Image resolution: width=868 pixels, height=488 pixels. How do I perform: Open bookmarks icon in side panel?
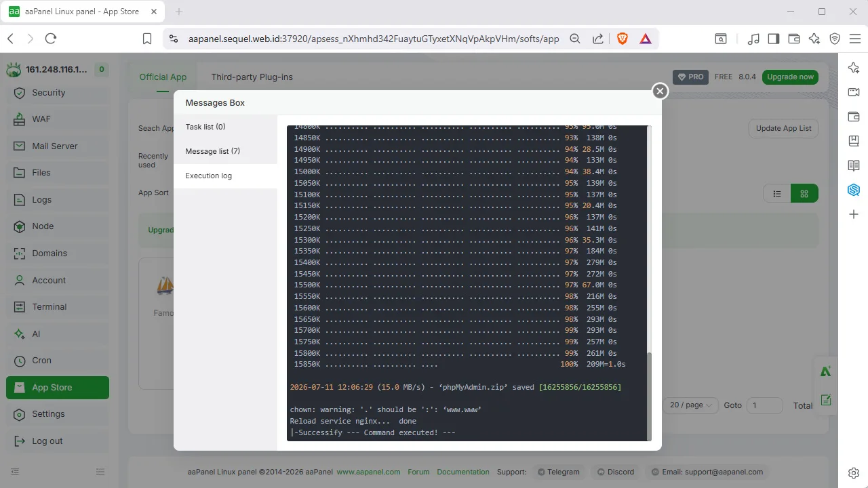[x=854, y=141]
